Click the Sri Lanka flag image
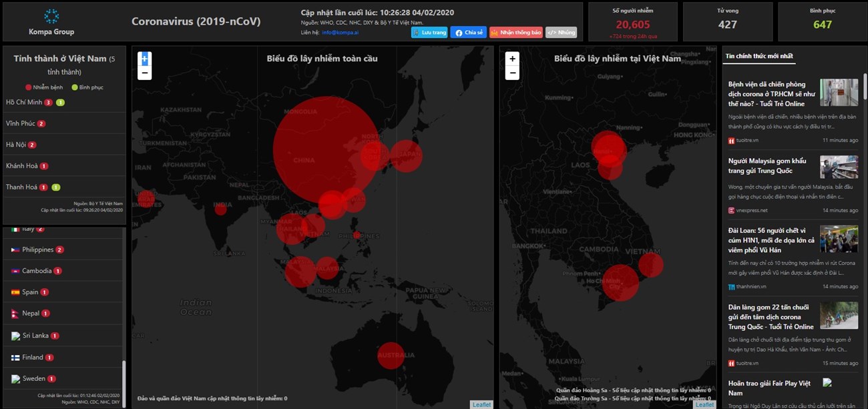The height and width of the screenshot is (409, 868). [x=16, y=336]
